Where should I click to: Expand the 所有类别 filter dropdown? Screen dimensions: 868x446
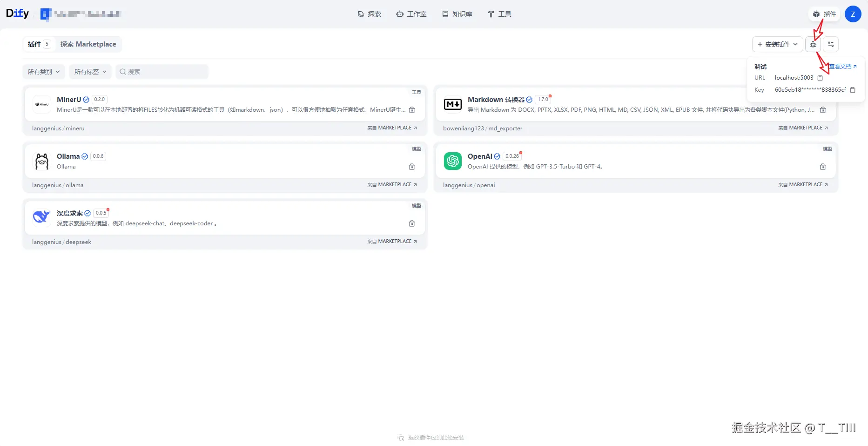click(x=44, y=72)
